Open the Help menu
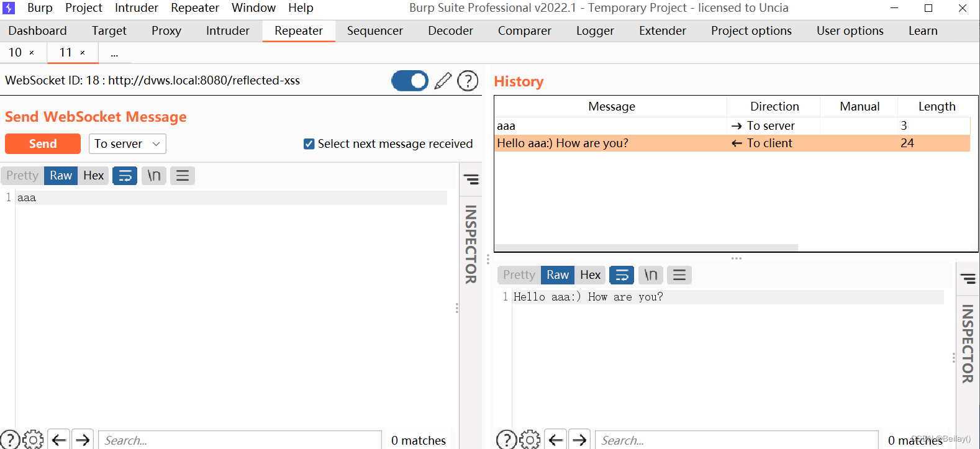Image resolution: width=980 pixels, height=449 pixels. click(301, 8)
